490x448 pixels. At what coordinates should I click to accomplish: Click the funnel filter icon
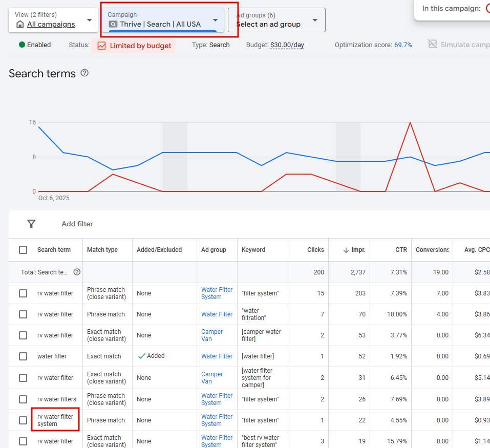click(31, 224)
